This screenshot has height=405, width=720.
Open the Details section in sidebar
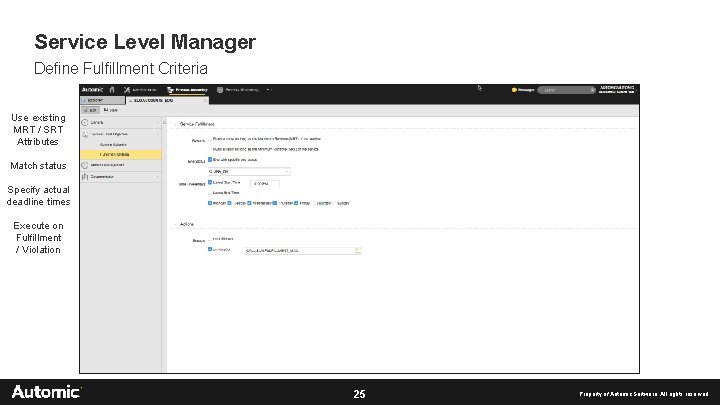click(x=120, y=123)
